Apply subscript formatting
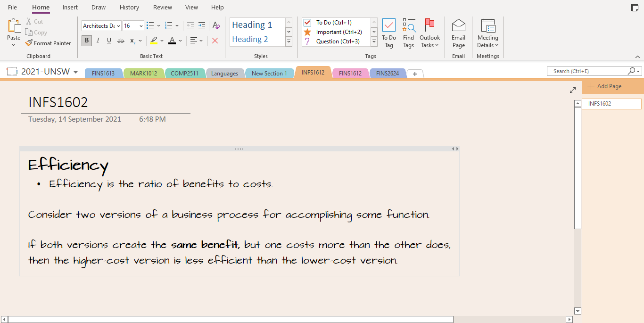 point(133,41)
